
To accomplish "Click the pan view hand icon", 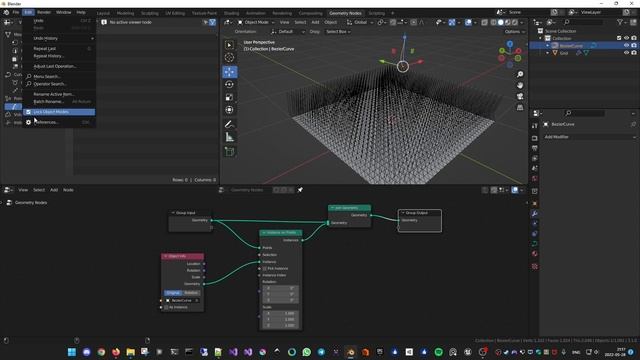I will point(520,85).
